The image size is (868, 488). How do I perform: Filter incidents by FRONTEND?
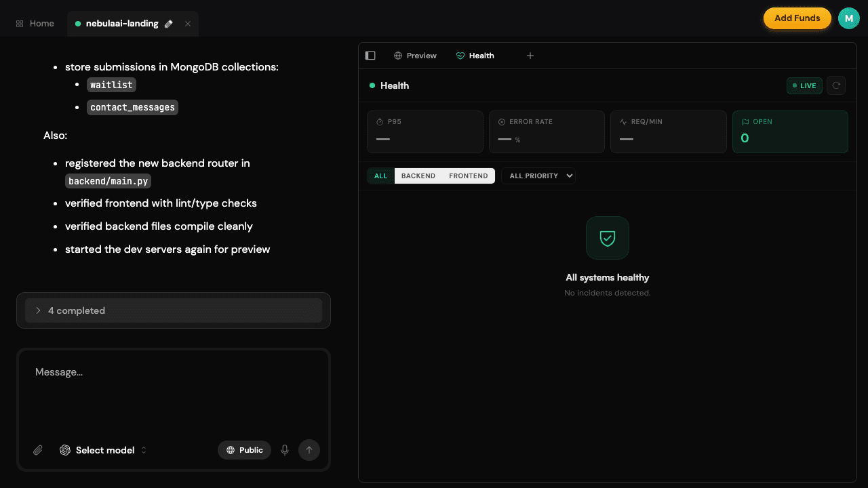pyautogui.click(x=468, y=176)
